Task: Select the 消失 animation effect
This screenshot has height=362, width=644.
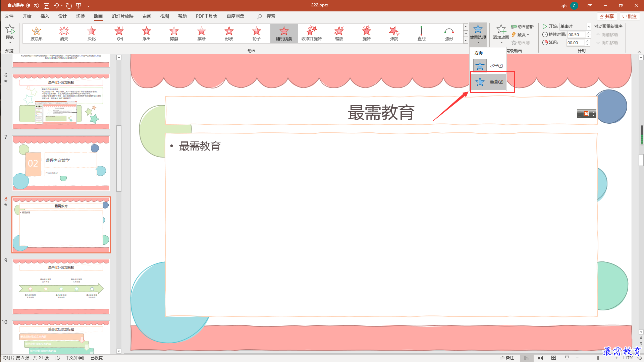Action: pyautogui.click(x=64, y=34)
